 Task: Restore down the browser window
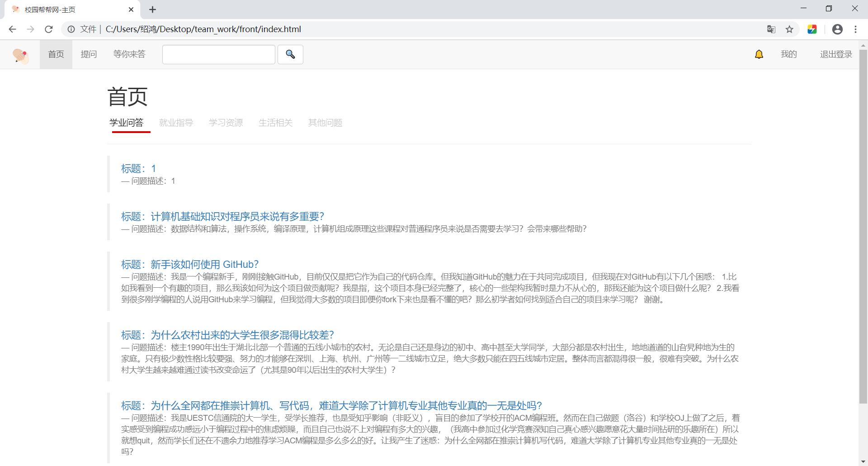(829, 9)
